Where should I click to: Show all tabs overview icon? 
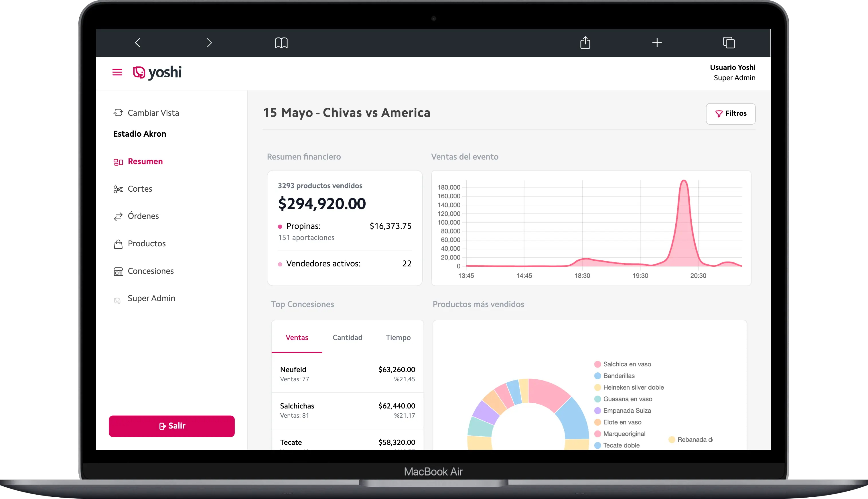pos(729,43)
